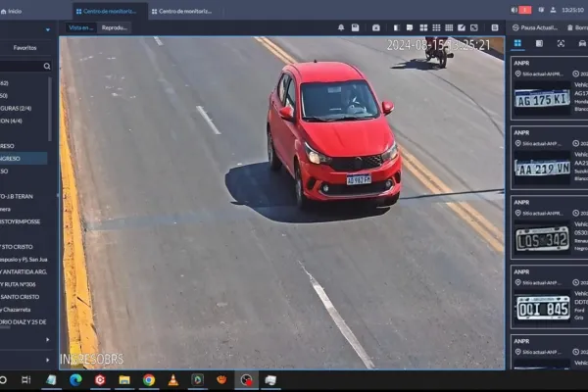Open the AG 175 KI plate thumbnail
Image resolution: width=588 pixels, height=392 pixels.
pyautogui.click(x=542, y=99)
